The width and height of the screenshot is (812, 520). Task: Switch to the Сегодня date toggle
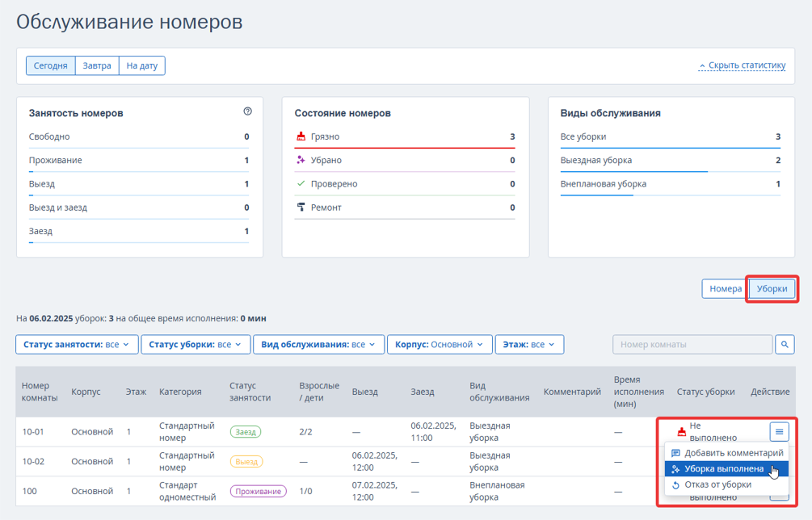click(51, 65)
